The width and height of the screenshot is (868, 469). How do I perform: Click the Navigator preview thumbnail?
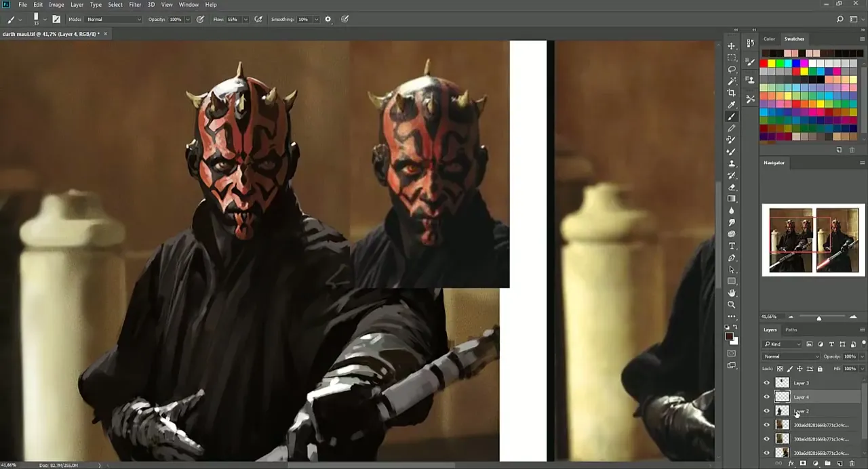tap(814, 240)
